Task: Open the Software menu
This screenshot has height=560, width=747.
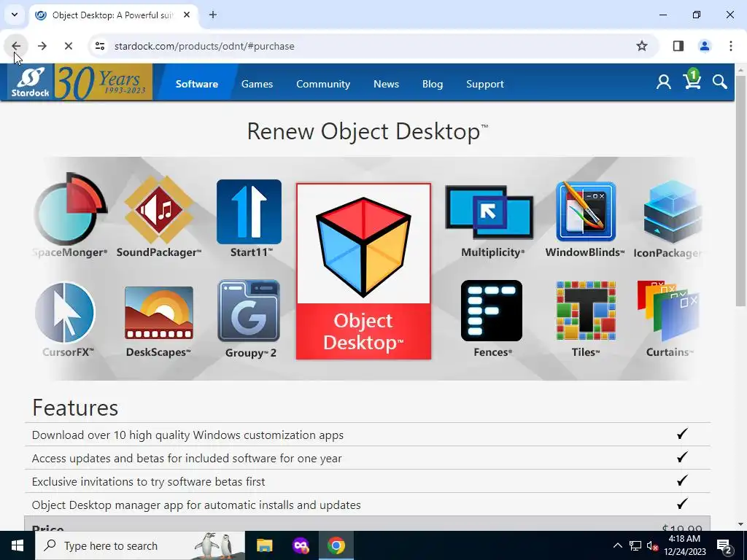Action: [x=197, y=84]
